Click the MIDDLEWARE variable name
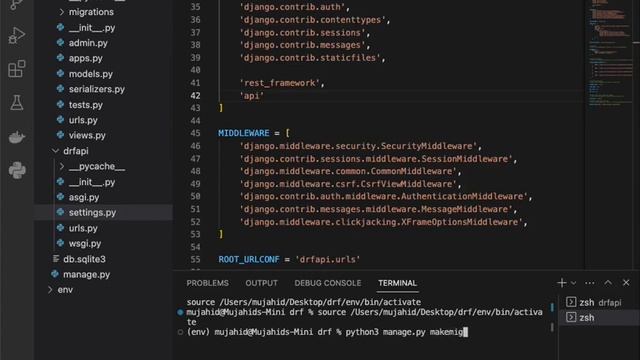640x360 pixels. click(244, 133)
